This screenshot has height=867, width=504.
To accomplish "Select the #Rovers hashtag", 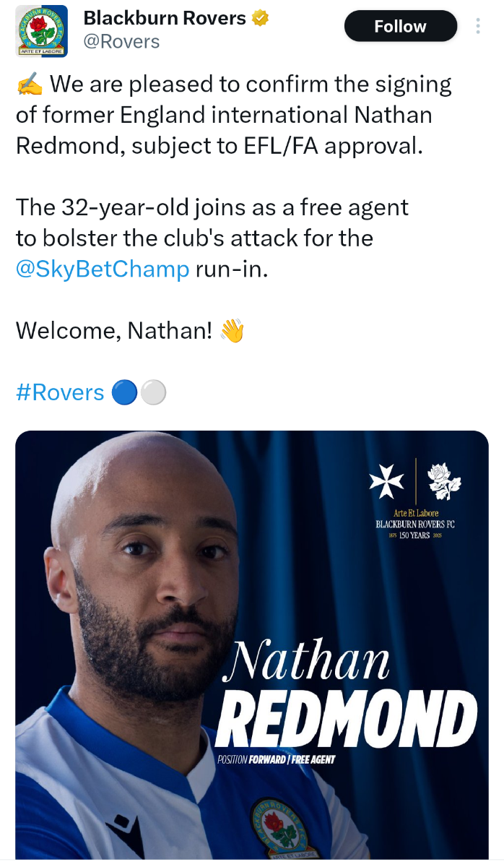I will click(60, 392).
